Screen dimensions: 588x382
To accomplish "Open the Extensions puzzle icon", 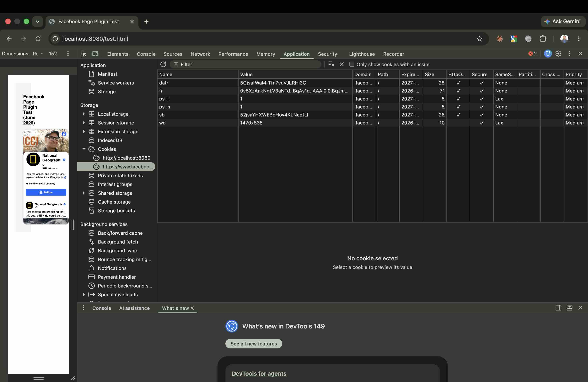I will tap(543, 39).
